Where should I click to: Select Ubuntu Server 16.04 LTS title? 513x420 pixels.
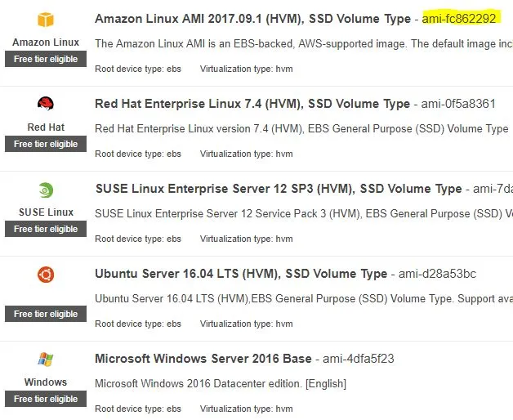(x=241, y=274)
